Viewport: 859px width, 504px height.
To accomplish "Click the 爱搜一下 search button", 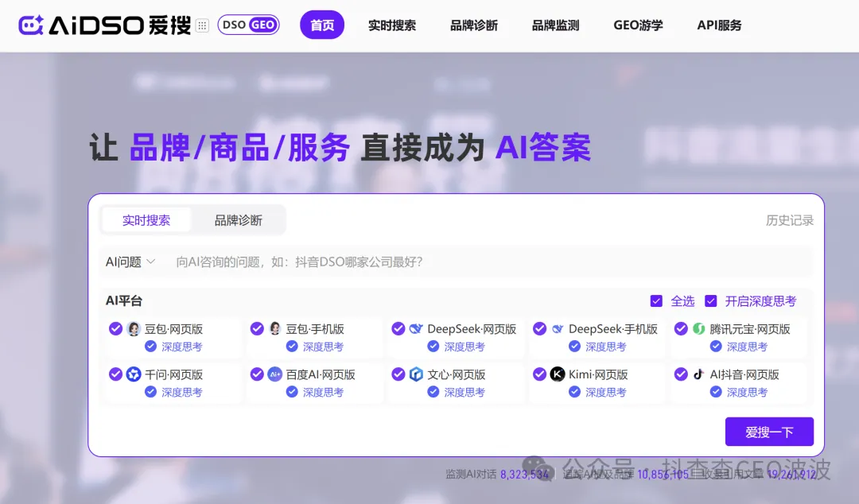I will 769,432.
